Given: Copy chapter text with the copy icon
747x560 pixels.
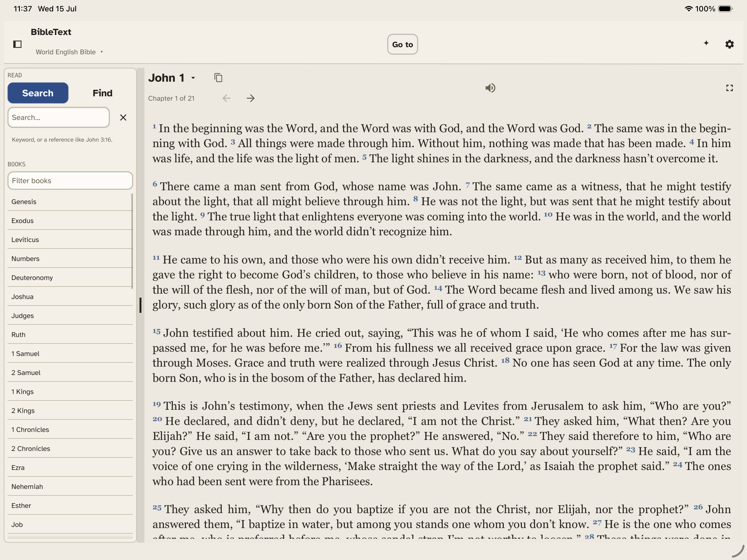Looking at the screenshot, I should point(218,78).
